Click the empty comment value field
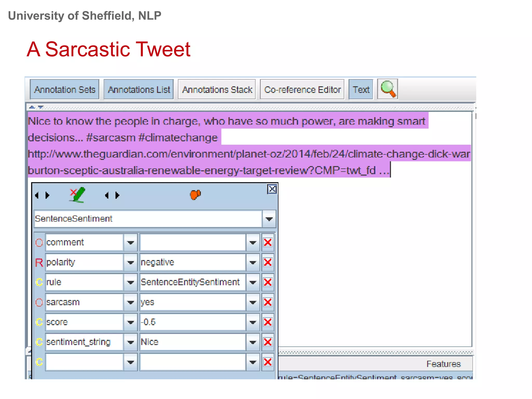The width and height of the screenshot is (532, 399). (193, 242)
